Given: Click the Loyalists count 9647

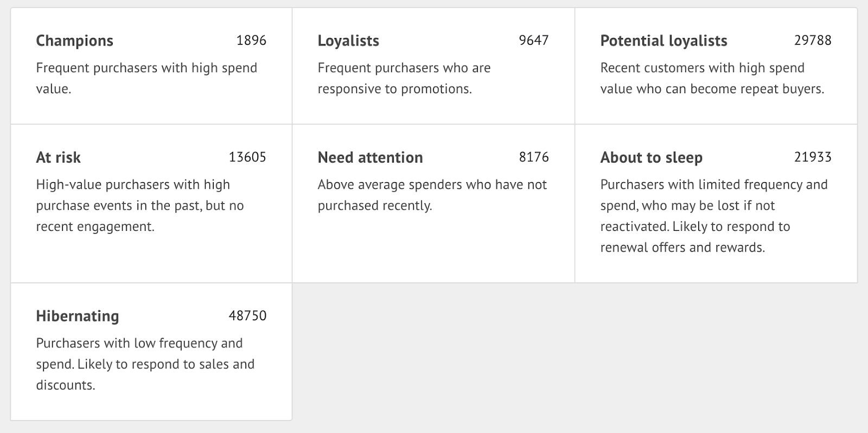Looking at the screenshot, I should click(533, 40).
